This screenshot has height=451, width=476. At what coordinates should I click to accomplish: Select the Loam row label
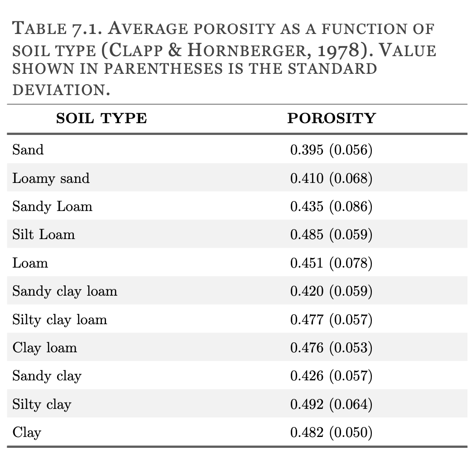coord(30,263)
